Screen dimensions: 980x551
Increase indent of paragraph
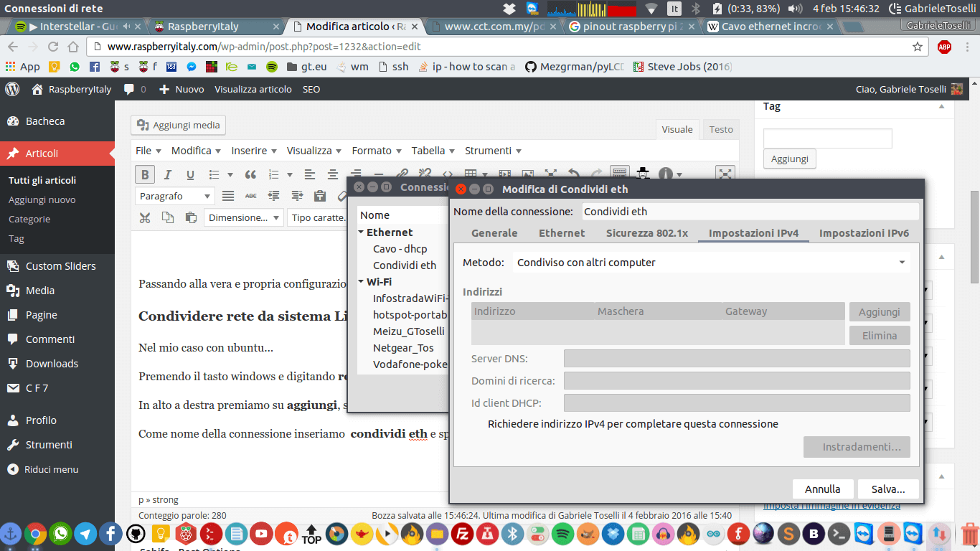point(297,196)
